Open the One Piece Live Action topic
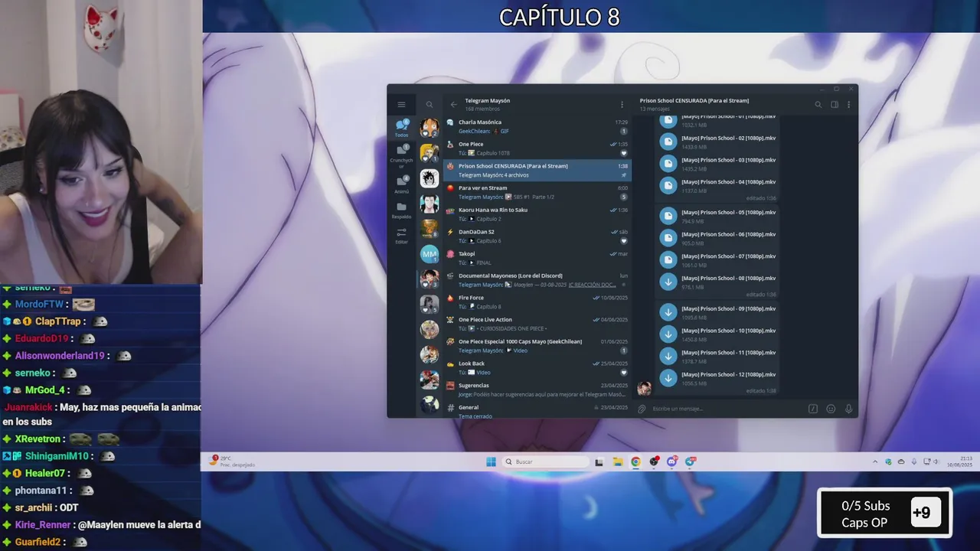This screenshot has height=551, width=980. tap(537, 324)
